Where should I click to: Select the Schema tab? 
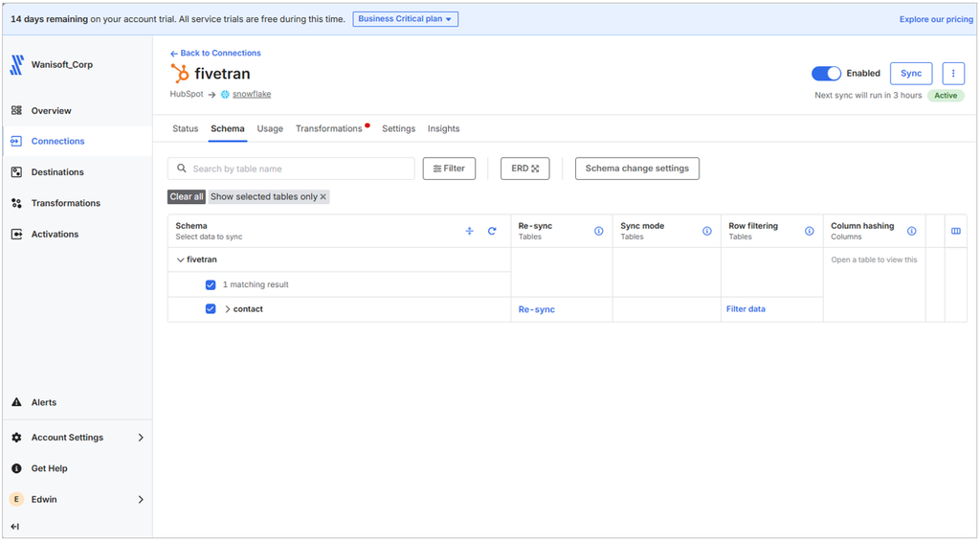[x=228, y=129]
